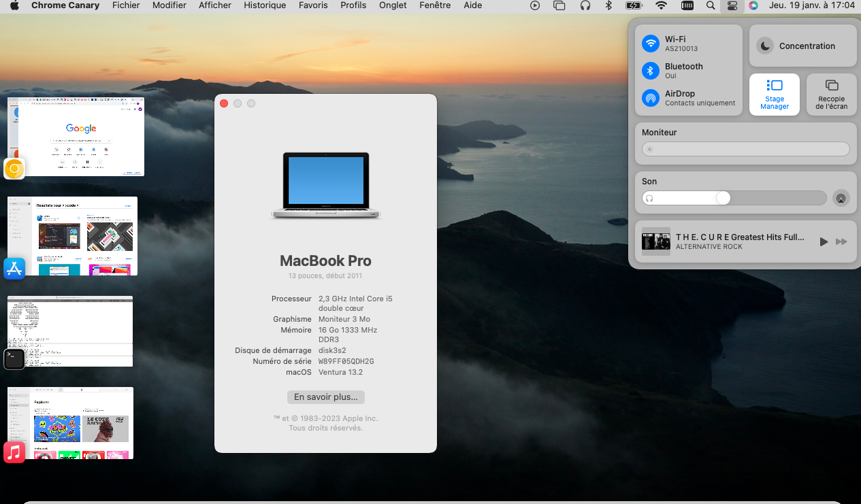Open the Profils menu
Screen dimensions: 861x504
(x=353, y=5)
